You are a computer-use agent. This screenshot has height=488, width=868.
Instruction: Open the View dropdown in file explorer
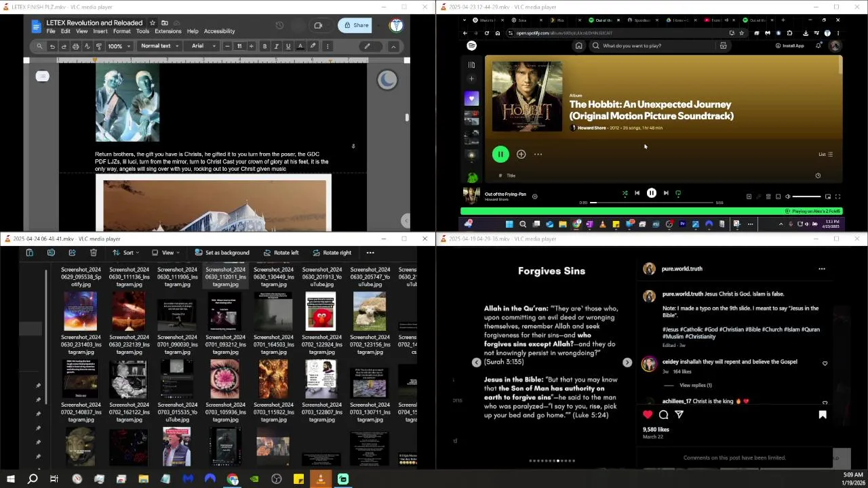(x=165, y=253)
